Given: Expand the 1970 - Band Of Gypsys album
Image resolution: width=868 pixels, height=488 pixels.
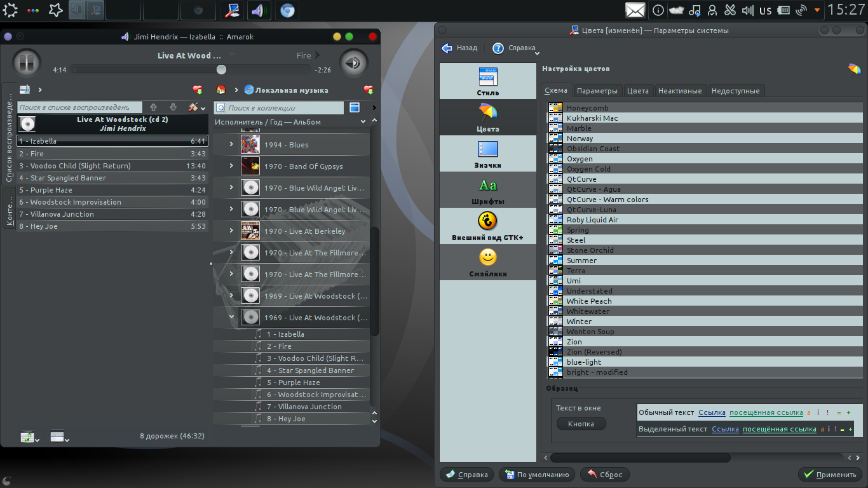Looking at the screenshot, I should coord(232,166).
